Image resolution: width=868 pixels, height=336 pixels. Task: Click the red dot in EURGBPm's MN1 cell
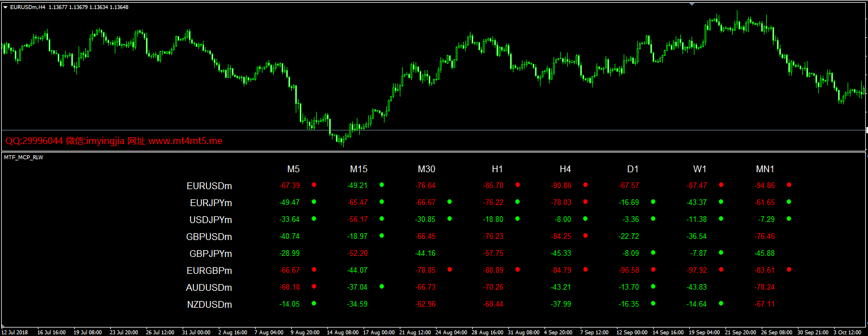(x=789, y=270)
